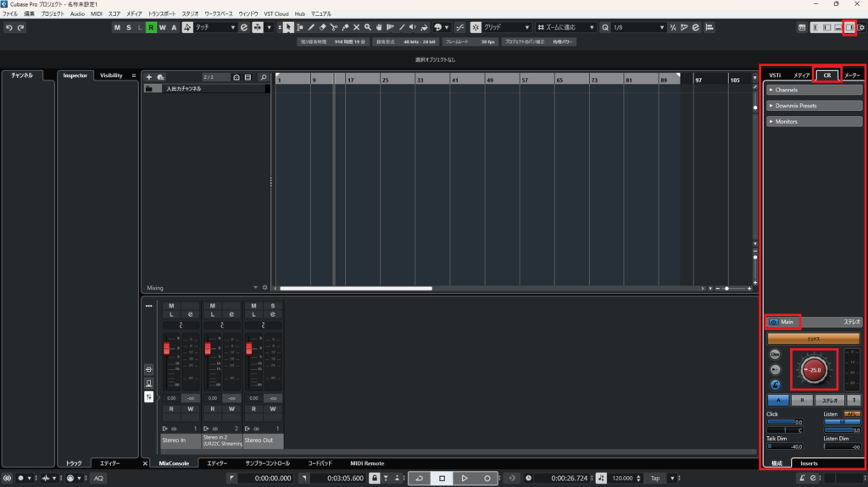868x487 pixels.
Task: Toggle global Write automation W in toolbar
Action: click(x=162, y=28)
